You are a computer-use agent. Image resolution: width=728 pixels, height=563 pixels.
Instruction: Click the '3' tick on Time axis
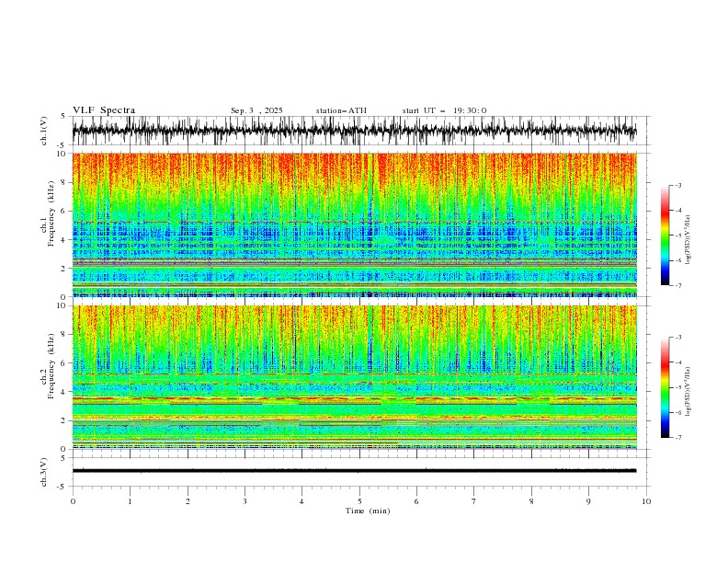click(245, 501)
